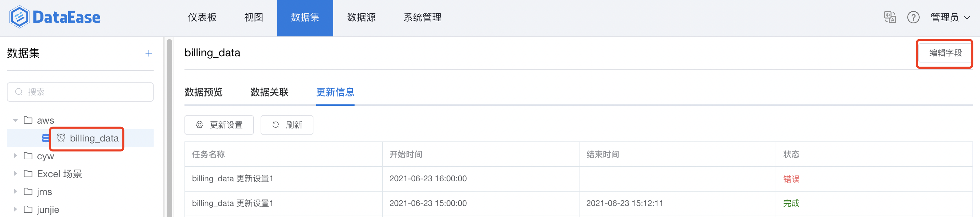Click the DataEase logo icon
The width and height of the screenshot is (980, 217).
click(19, 17)
